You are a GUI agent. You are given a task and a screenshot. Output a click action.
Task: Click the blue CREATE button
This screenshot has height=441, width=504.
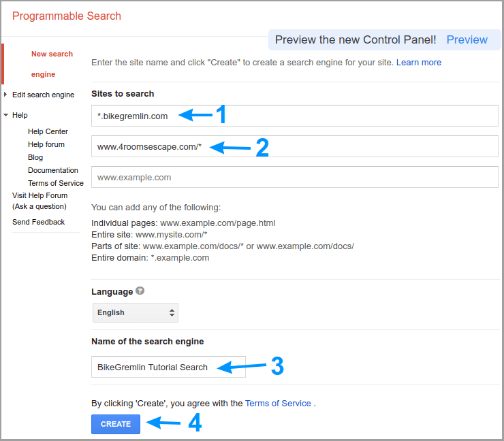click(x=116, y=424)
